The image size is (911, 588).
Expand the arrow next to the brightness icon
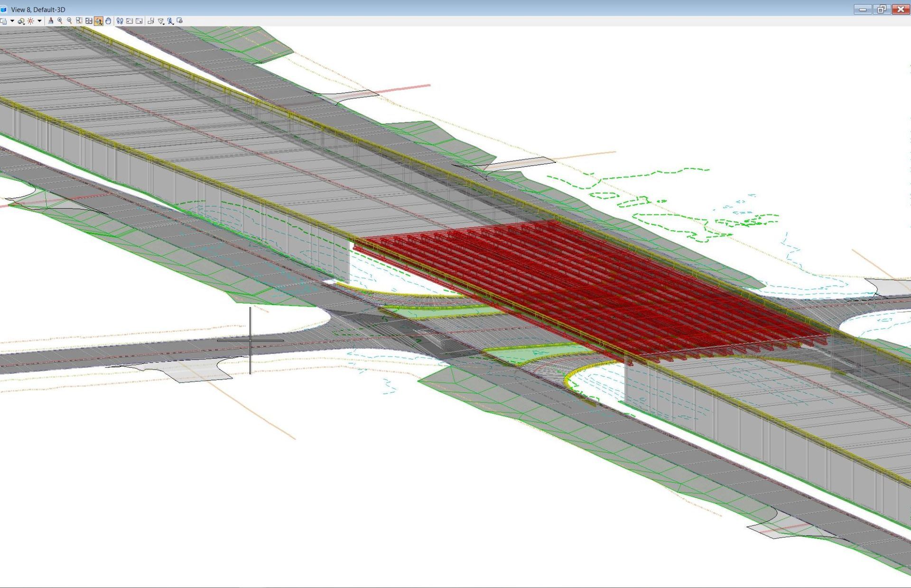point(39,21)
